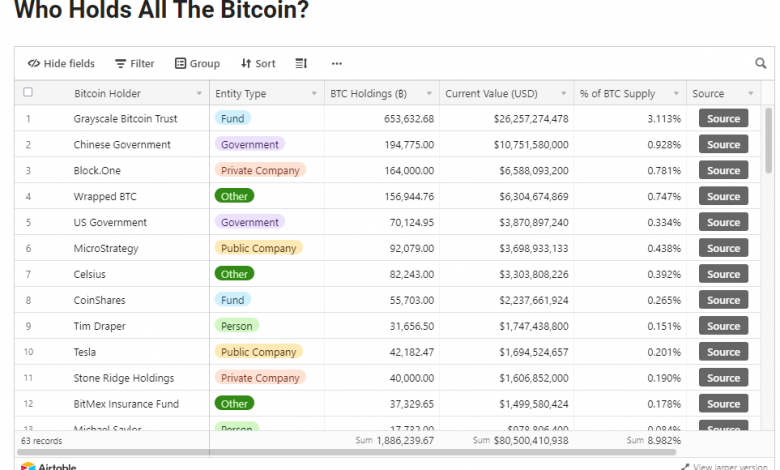Click the Hide fields eye icon
Screen dimensions: 780x470
pos(34,63)
